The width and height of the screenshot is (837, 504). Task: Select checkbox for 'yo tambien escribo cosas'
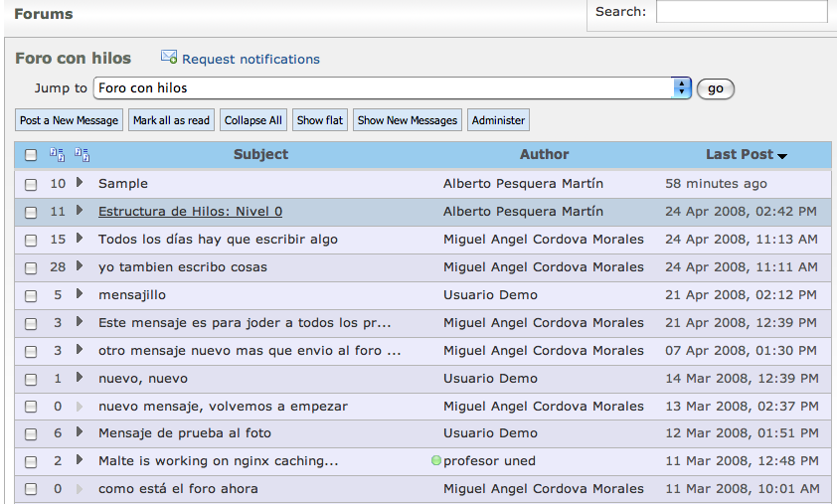31,267
